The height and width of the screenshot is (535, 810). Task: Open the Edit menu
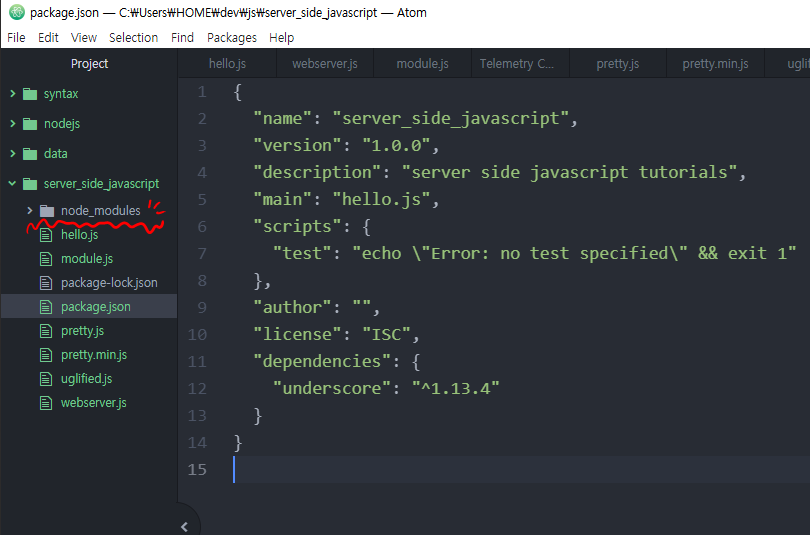click(48, 38)
